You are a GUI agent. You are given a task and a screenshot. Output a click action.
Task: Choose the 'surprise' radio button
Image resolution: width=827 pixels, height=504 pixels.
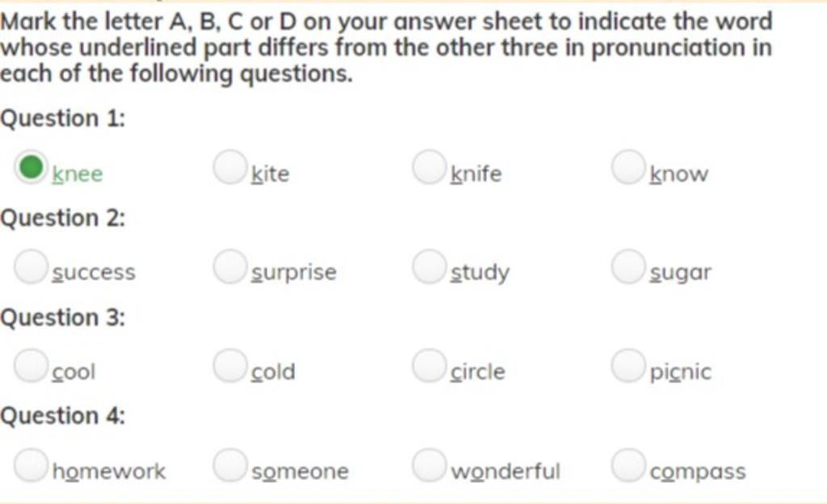pyautogui.click(x=230, y=267)
